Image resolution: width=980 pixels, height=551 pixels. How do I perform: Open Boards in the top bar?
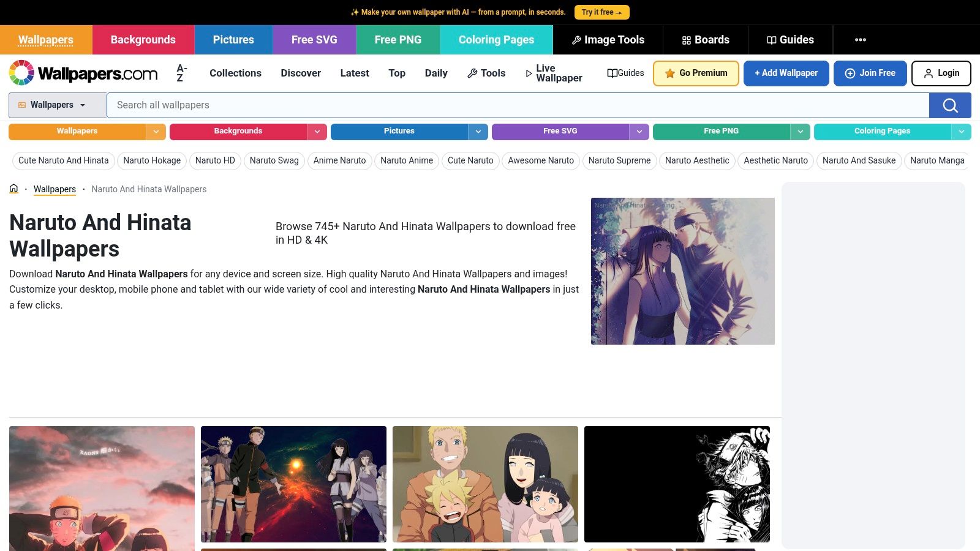pos(706,40)
